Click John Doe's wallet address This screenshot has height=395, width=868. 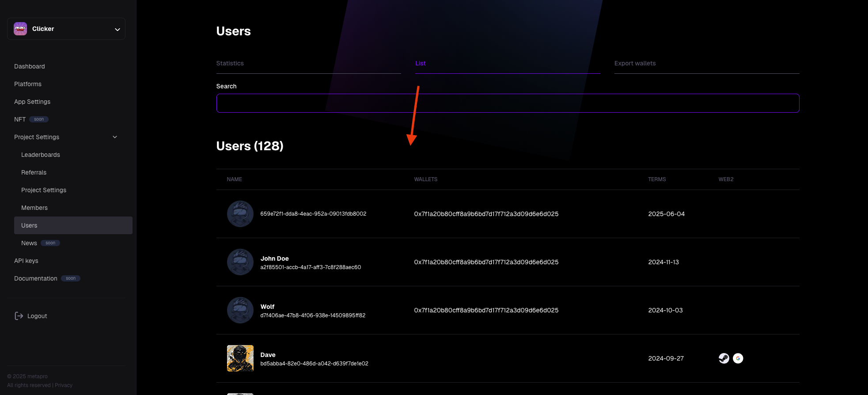coord(486,262)
